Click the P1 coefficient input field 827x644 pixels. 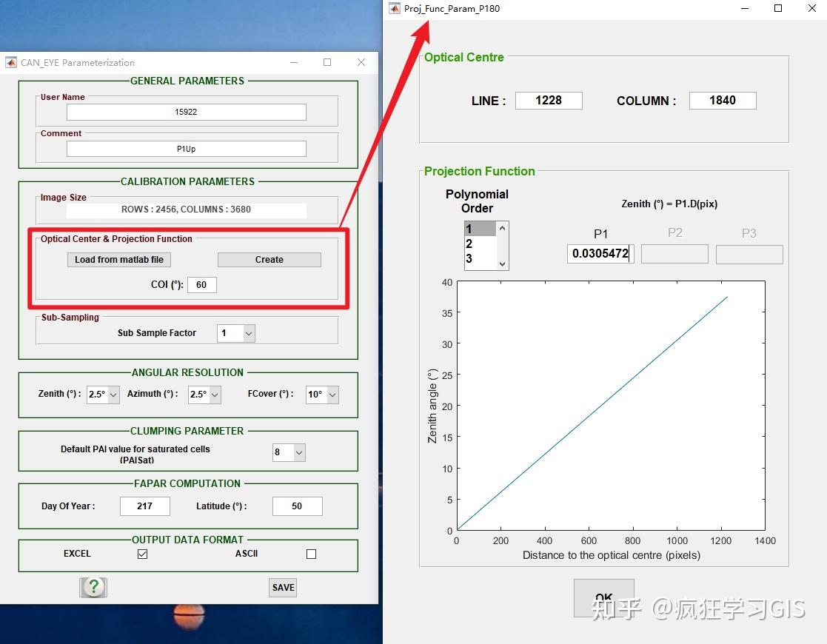(600, 253)
